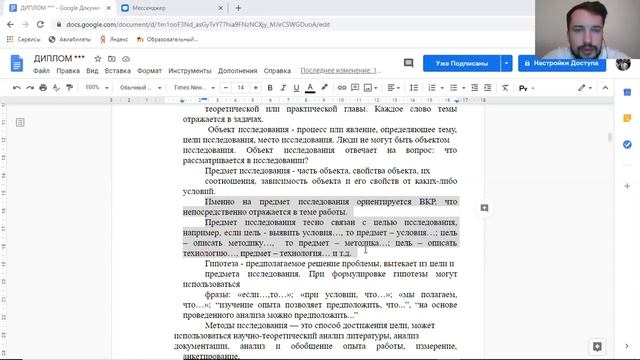Decrease paragraph indent

(474, 88)
